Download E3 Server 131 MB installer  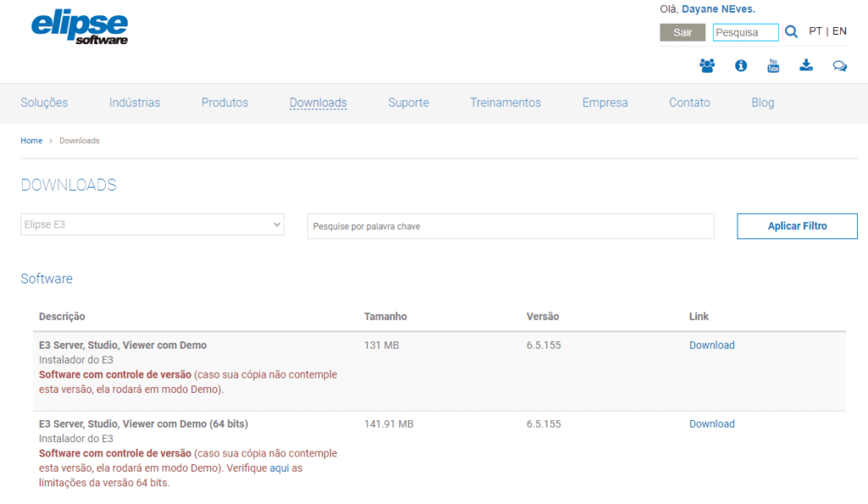712,345
